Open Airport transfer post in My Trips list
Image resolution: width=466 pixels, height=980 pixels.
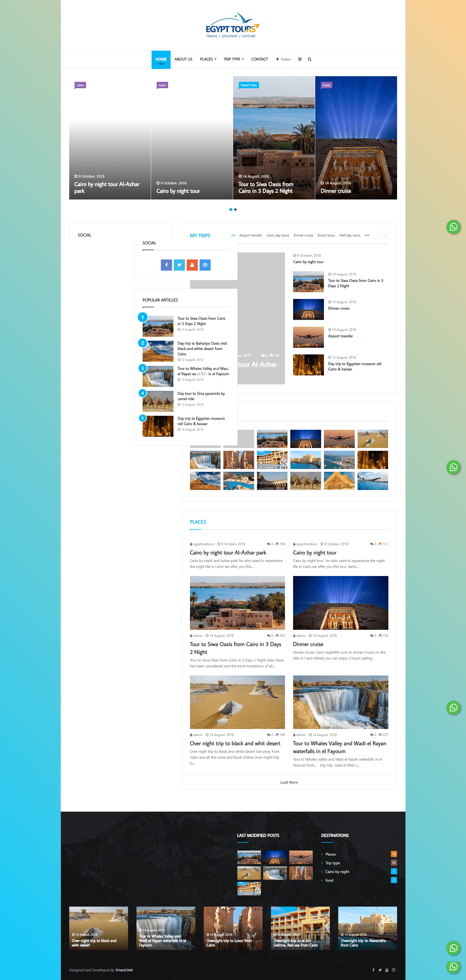click(340, 336)
